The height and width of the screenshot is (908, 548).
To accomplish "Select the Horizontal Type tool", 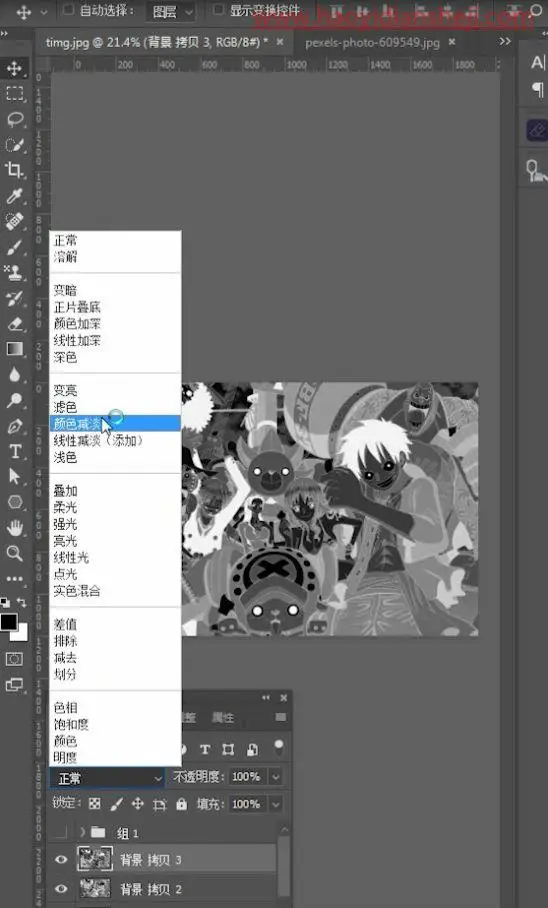I will click(14, 451).
